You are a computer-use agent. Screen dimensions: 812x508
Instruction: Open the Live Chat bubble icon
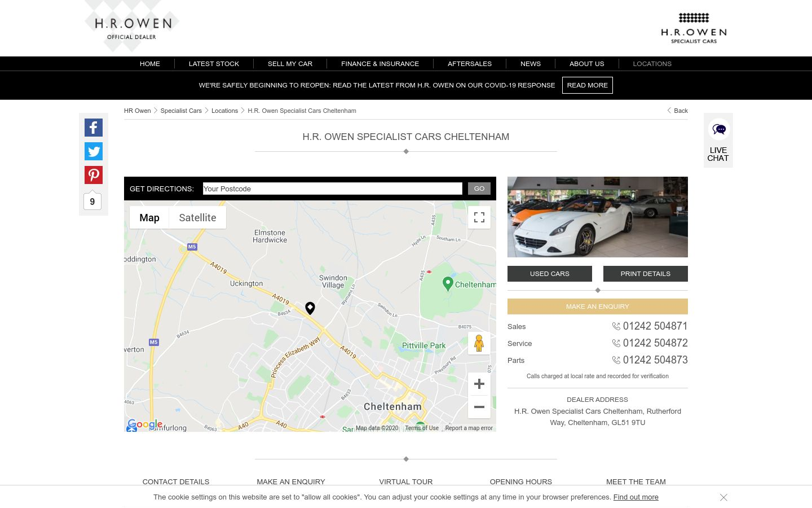coord(719,129)
